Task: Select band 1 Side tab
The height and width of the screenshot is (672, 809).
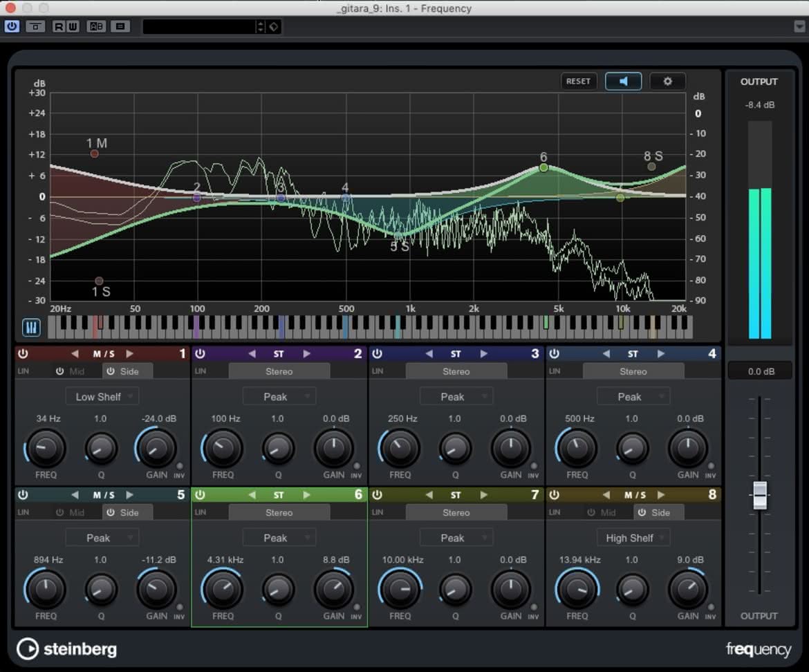Action: click(x=127, y=371)
